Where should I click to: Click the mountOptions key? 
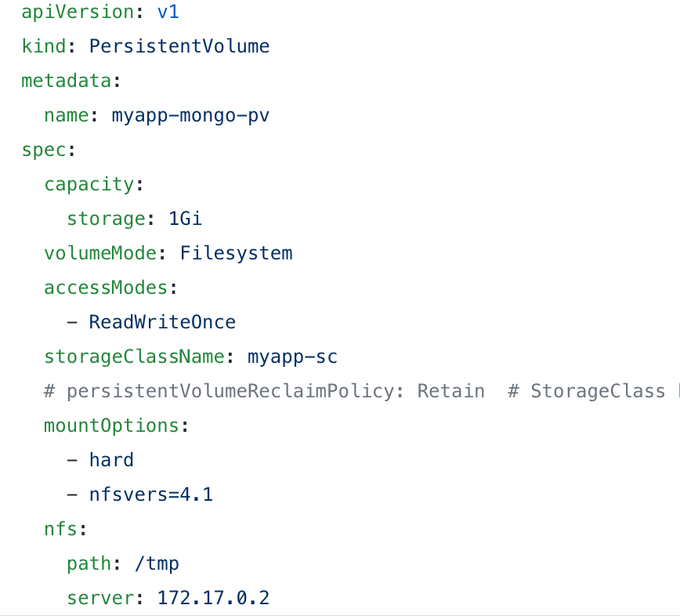point(111,426)
